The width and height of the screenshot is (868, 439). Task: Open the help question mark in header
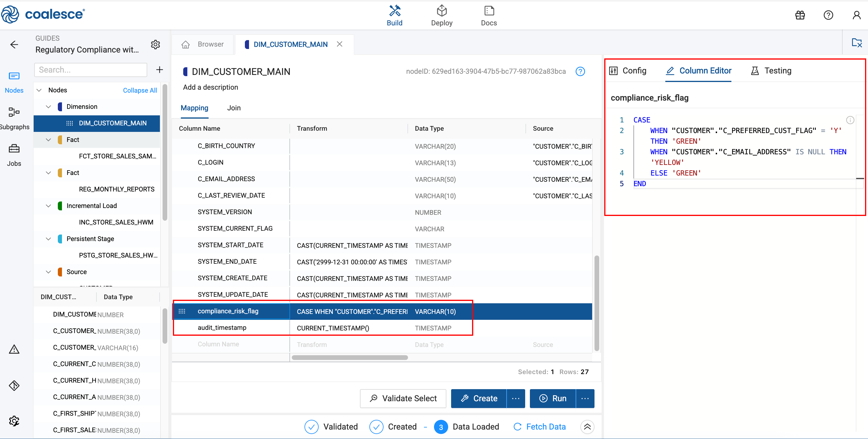pyautogui.click(x=828, y=15)
